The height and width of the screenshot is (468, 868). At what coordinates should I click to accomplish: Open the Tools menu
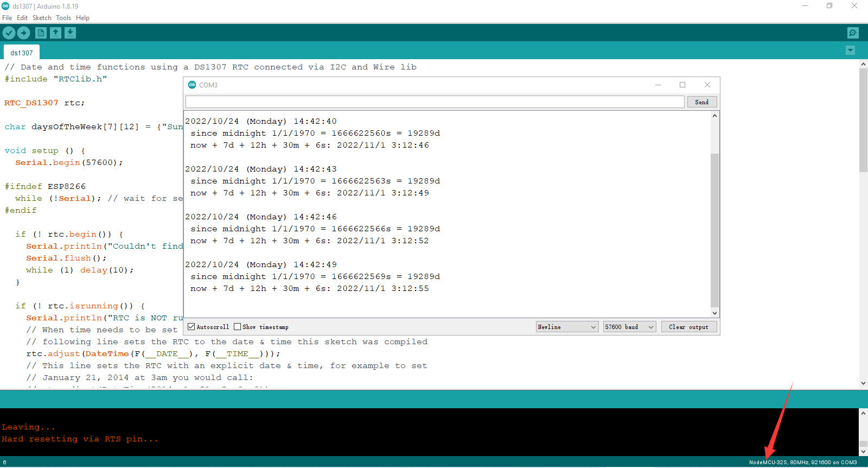(x=63, y=18)
